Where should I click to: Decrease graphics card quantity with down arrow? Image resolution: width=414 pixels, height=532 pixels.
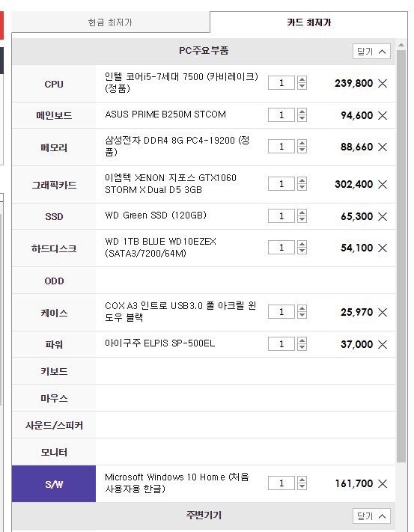click(x=302, y=188)
